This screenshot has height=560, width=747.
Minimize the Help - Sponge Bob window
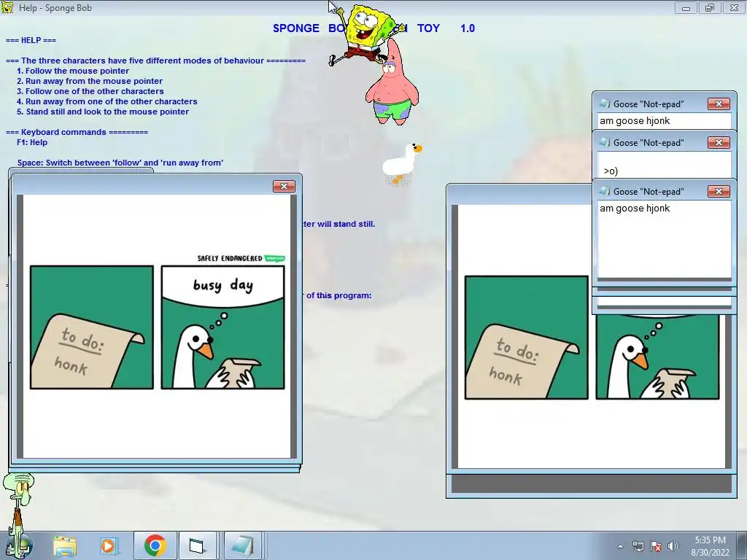tap(686, 7)
